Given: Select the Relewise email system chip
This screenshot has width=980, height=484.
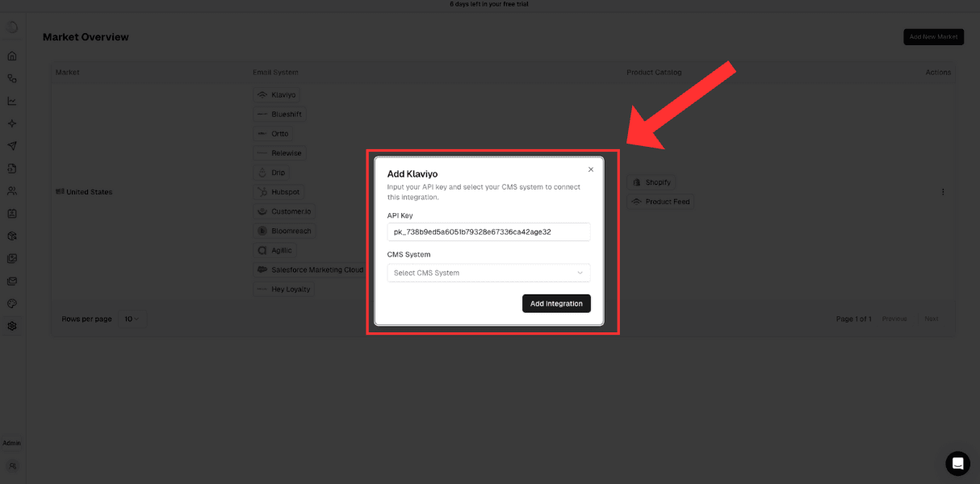Looking at the screenshot, I should click(279, 153).
